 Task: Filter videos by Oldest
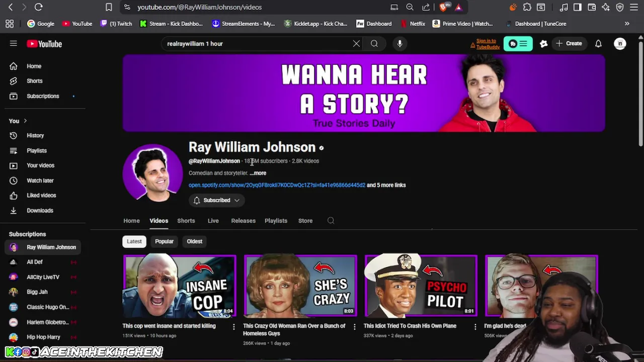(194, 241)
